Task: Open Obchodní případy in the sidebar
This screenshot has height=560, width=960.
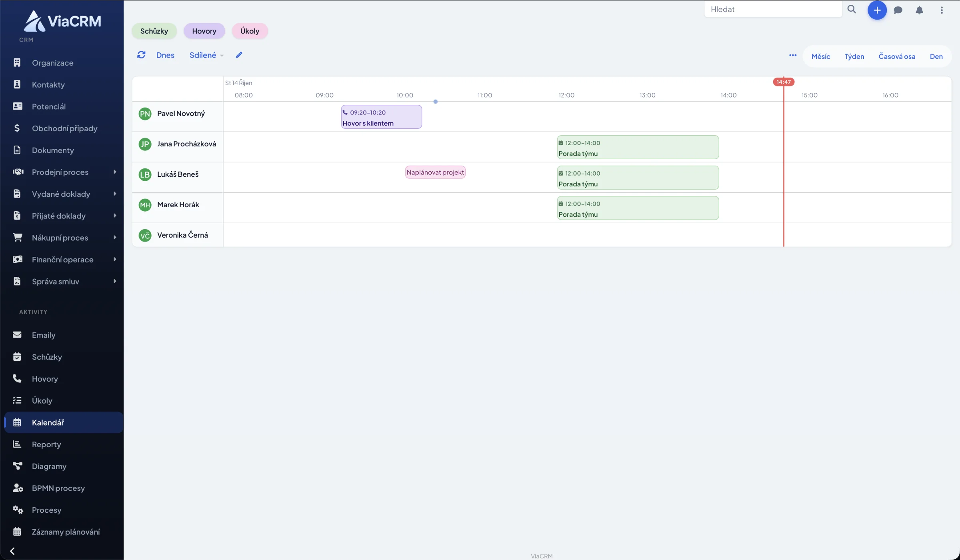Action: click(x=64, y=128)
